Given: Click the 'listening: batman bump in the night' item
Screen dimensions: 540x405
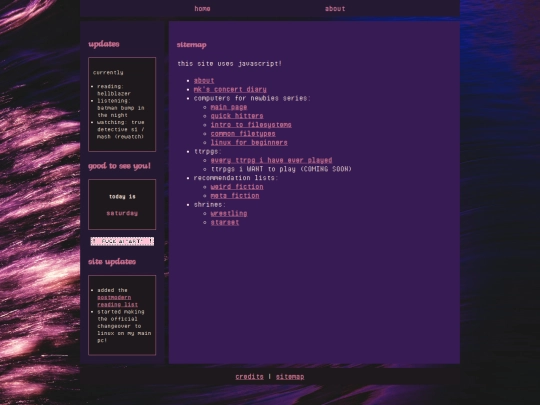Looking at the screenshot, I should (121, 108).
